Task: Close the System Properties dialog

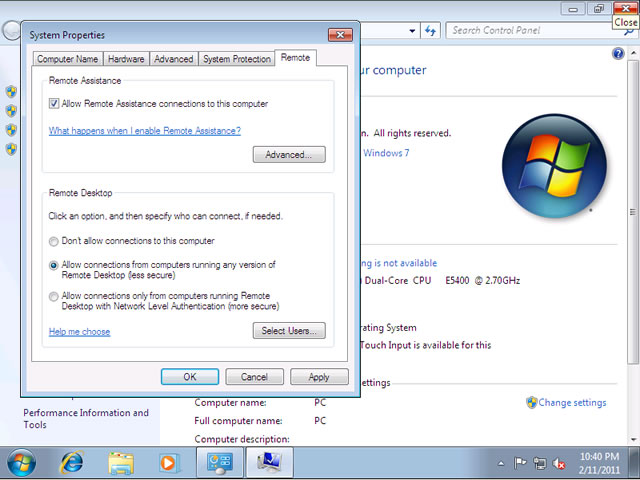Action: pos(340,35)
